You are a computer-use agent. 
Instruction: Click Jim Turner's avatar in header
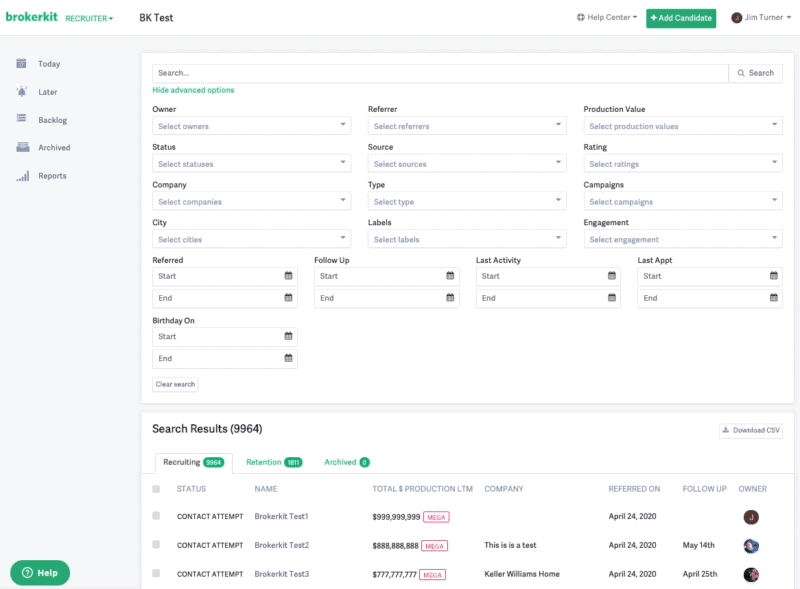click(736, 18)
